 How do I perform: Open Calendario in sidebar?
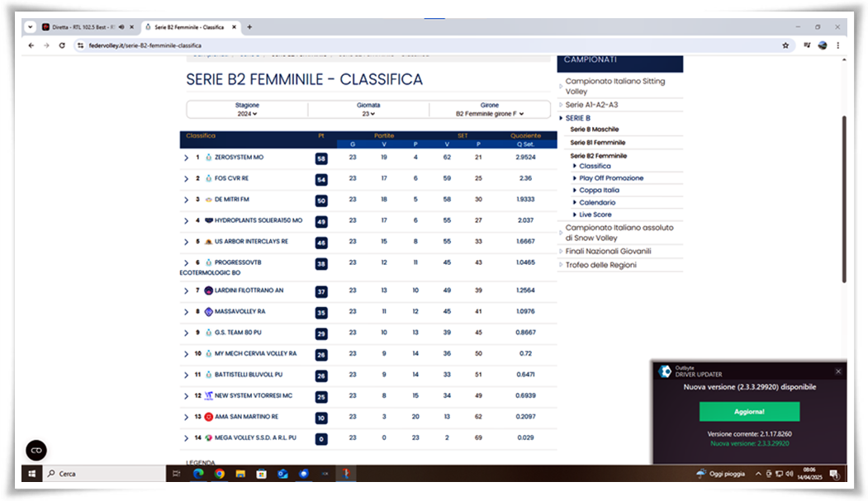coord(597,202)
